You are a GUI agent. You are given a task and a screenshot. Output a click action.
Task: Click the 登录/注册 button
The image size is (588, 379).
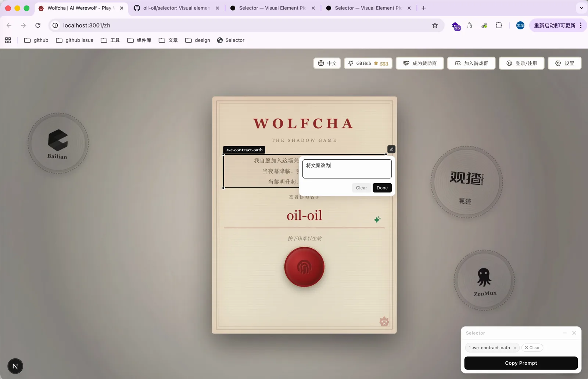tap(521, 63)
